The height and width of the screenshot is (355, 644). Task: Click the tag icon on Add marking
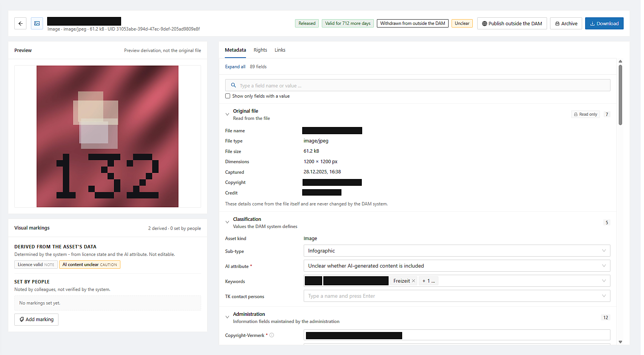pos(22,319)
